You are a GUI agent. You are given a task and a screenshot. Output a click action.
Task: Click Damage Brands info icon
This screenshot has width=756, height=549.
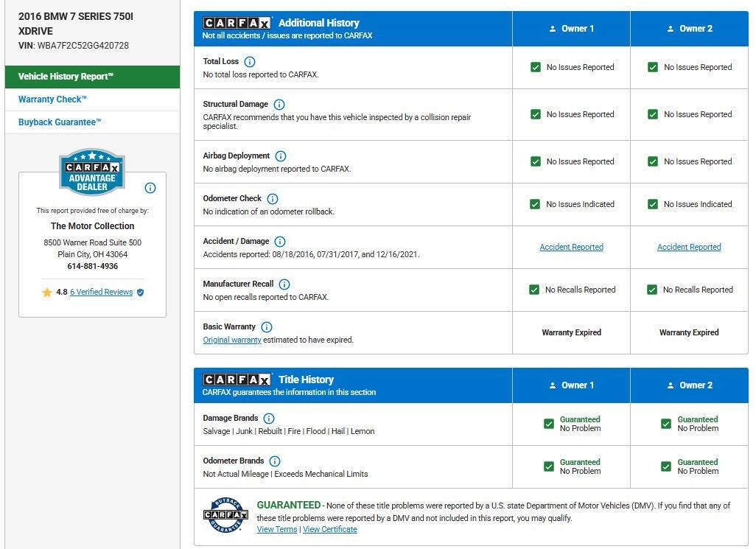(269, 419)
